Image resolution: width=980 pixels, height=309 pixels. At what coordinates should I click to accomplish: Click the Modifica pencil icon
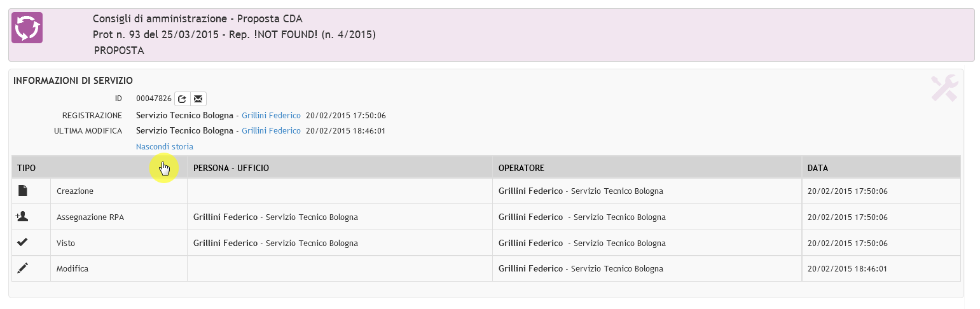pyautogui.click(x=22, y=268)
